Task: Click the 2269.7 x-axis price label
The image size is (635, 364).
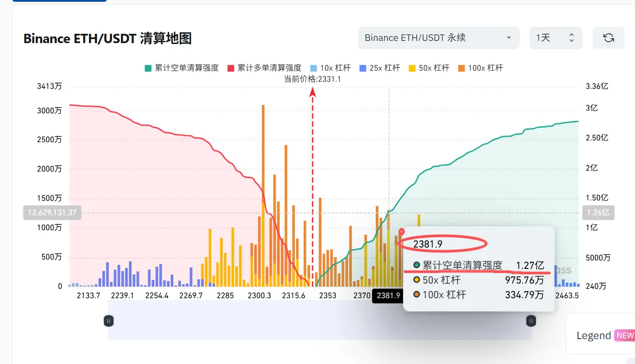Action: pyautogui.click(x=191, y=296)
